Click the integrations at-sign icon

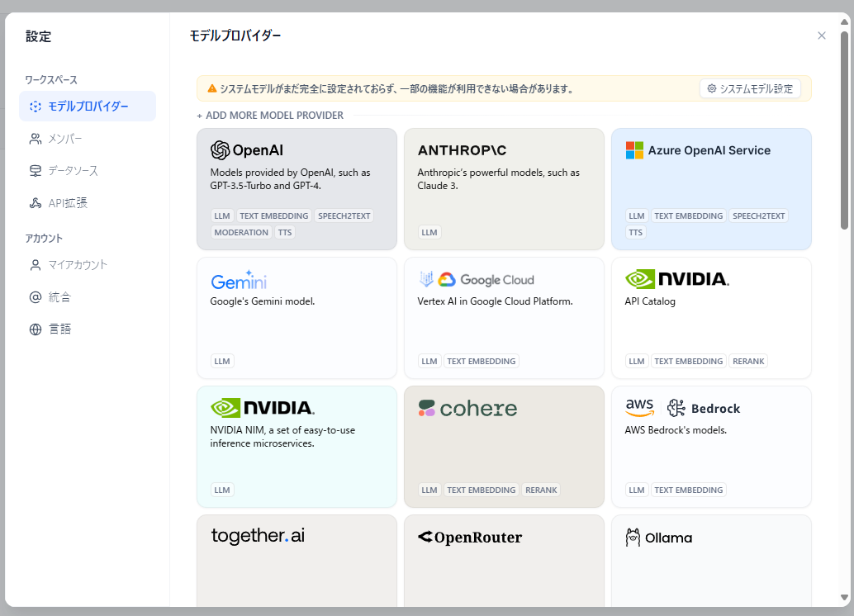(36, 297)
